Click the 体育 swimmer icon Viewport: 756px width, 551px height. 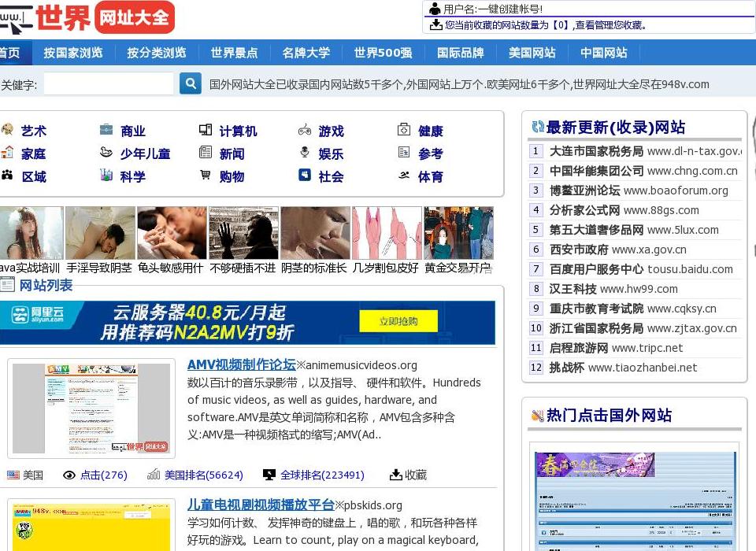[x=404, y=175]
